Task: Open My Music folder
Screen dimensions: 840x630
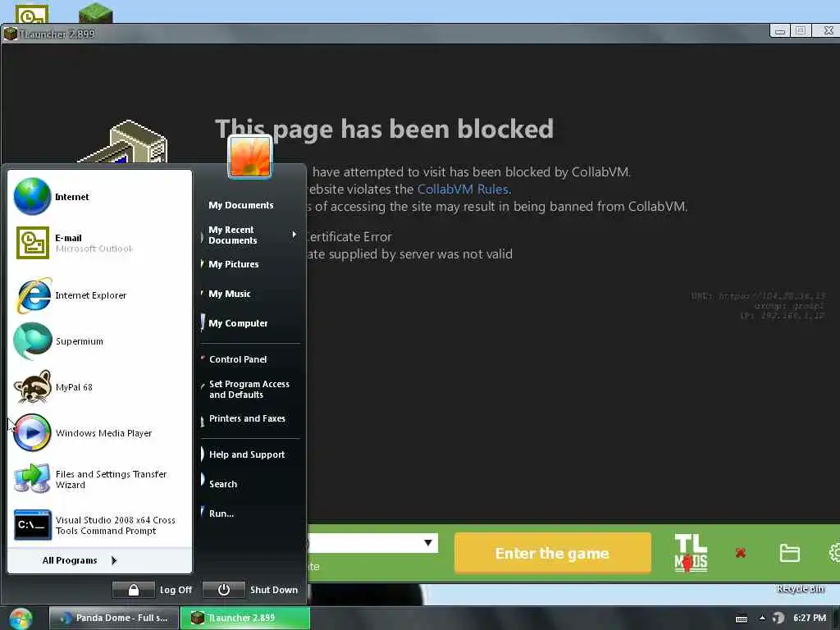Action: point(249,294)
